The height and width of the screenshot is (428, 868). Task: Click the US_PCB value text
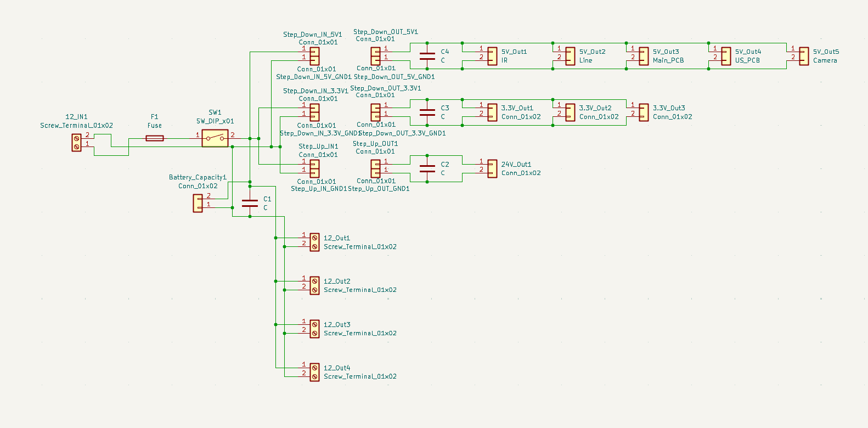pos(747,60)
